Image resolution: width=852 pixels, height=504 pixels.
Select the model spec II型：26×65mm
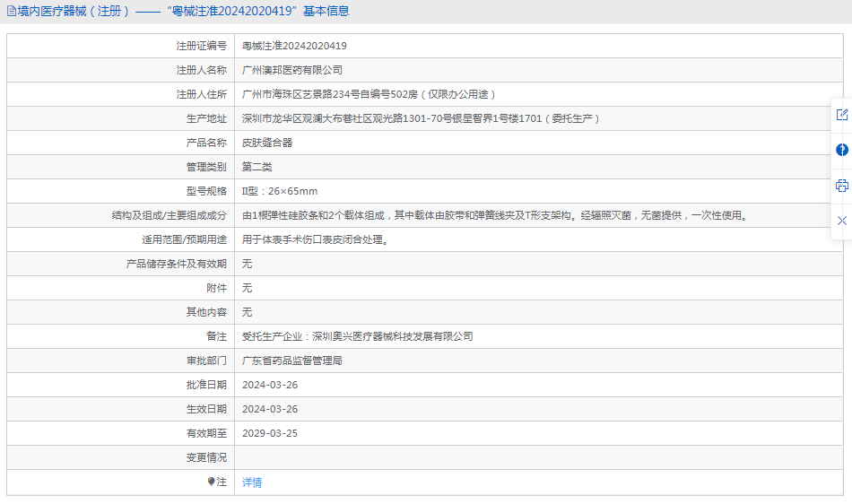tap(280, 191)
